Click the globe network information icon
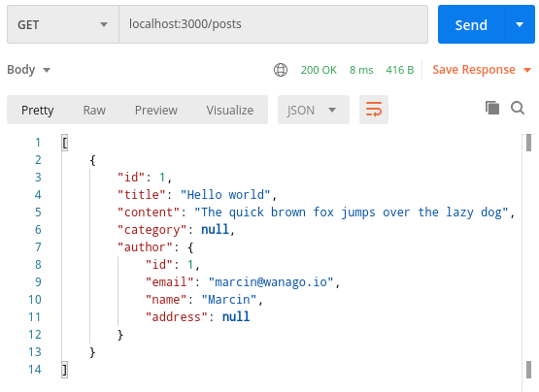 (x=281, y=70)
